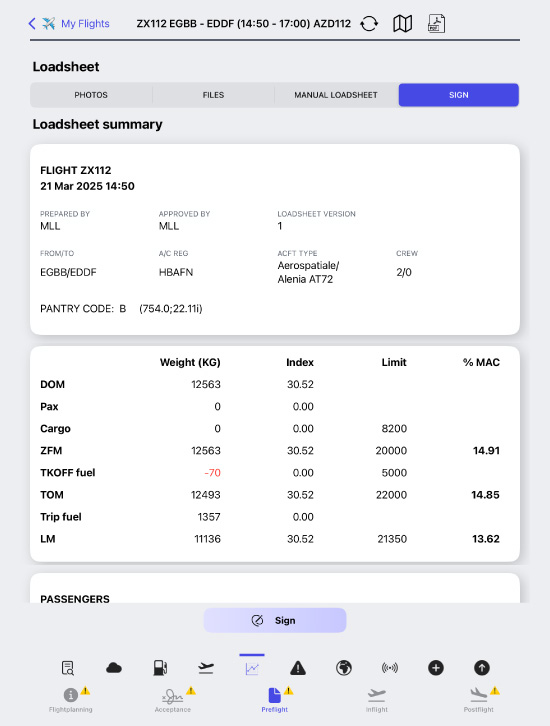550x726 pixels.
Task: Click the Sign button below the loadsheet
Action: 275,620
